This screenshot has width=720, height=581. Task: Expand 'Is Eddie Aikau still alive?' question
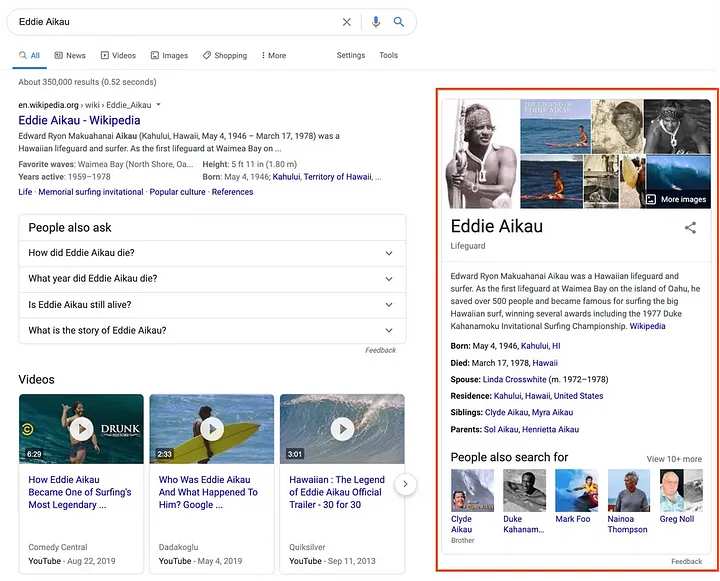[x=212, y=305]
